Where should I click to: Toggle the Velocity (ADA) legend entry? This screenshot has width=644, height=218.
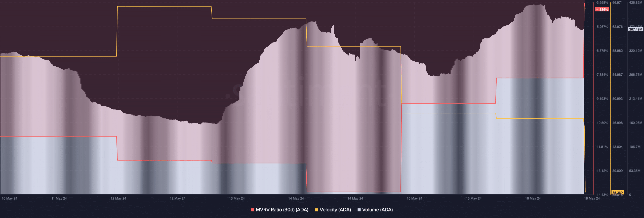(x=333, y=210)
